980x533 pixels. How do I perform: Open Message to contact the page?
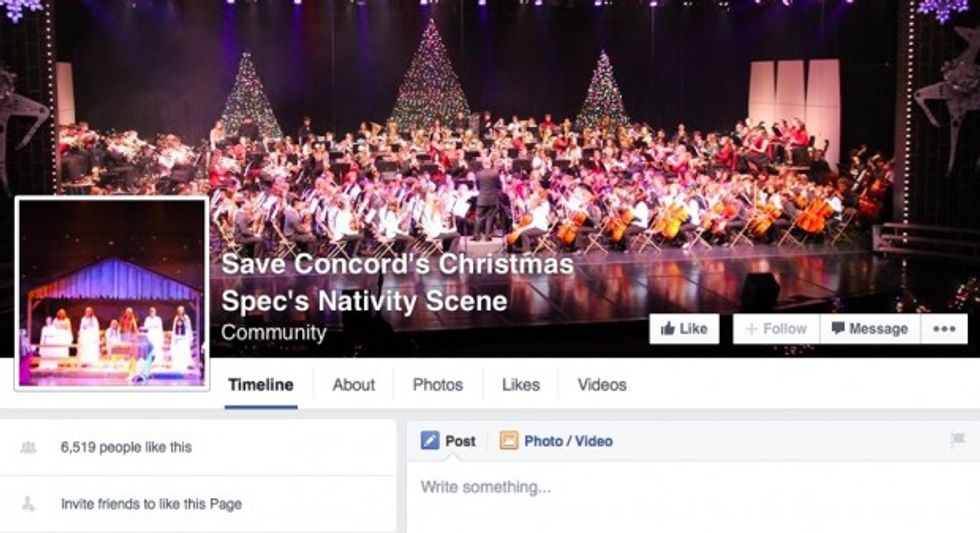point(869,329)
